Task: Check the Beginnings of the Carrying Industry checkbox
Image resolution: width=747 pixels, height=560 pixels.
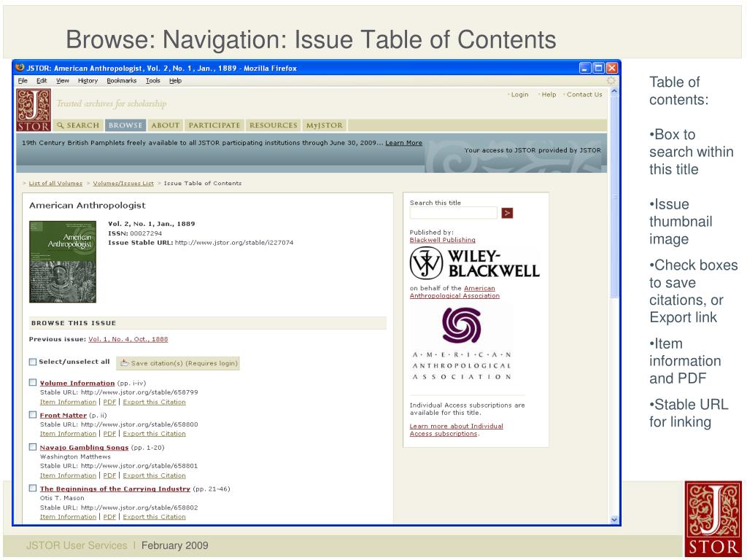Action: coord(33,488)
